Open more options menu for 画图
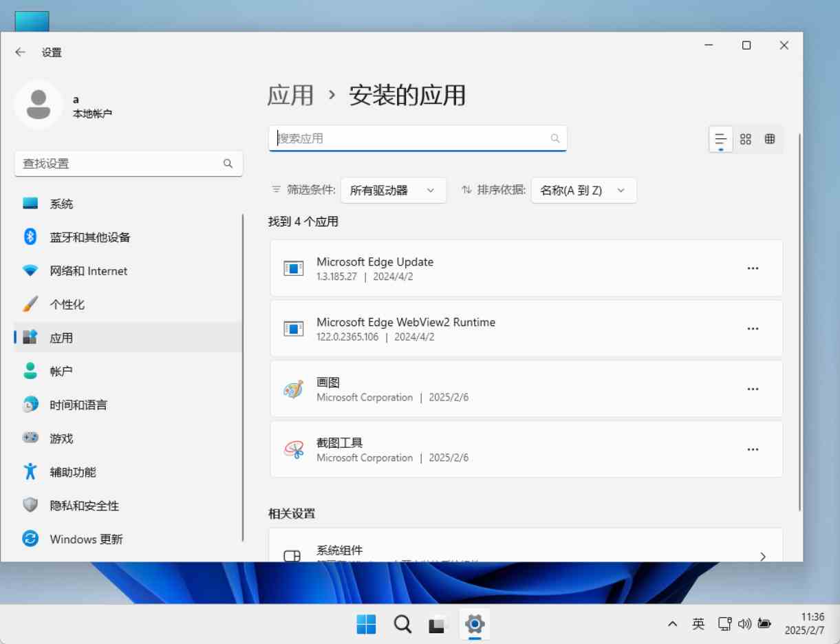 coord(753,389)
